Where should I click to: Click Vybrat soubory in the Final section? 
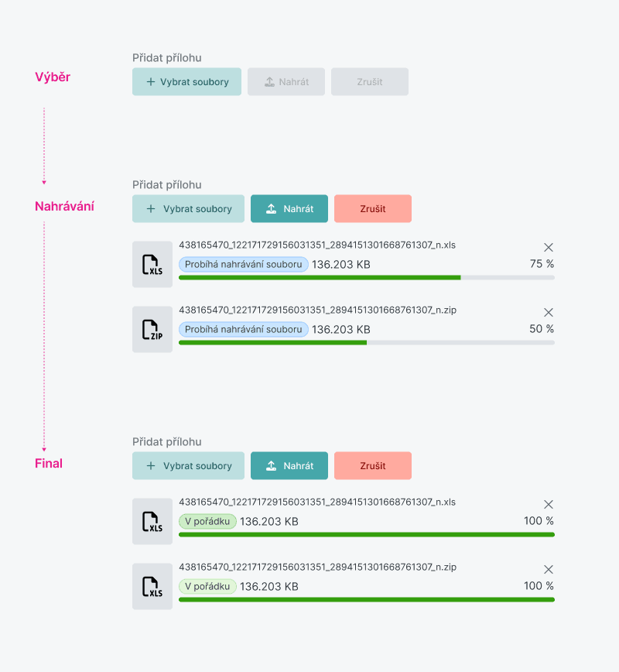(188, 465)
